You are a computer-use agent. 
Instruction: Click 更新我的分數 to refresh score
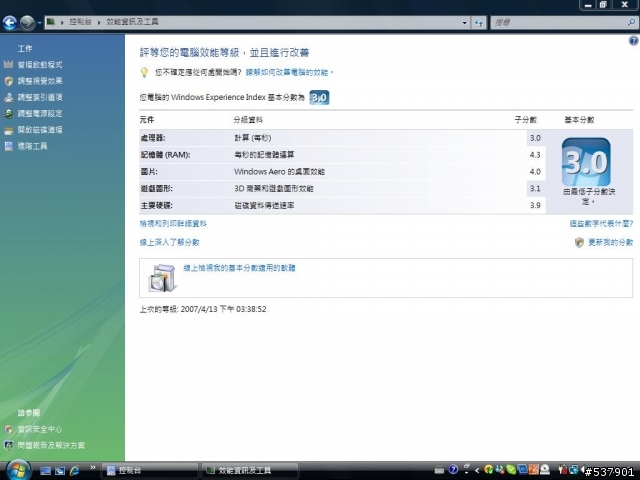coord(611,242)
